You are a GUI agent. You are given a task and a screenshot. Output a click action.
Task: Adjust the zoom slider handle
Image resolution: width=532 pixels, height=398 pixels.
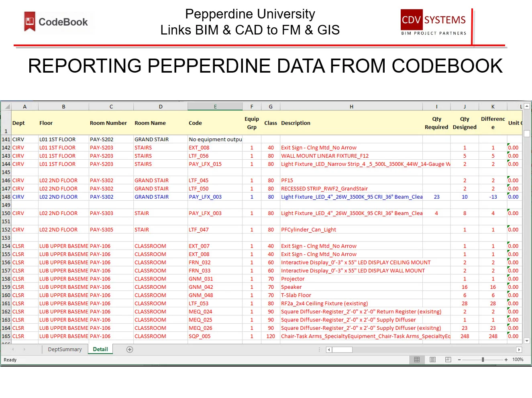pyautogui.click(x=483, y=360)
